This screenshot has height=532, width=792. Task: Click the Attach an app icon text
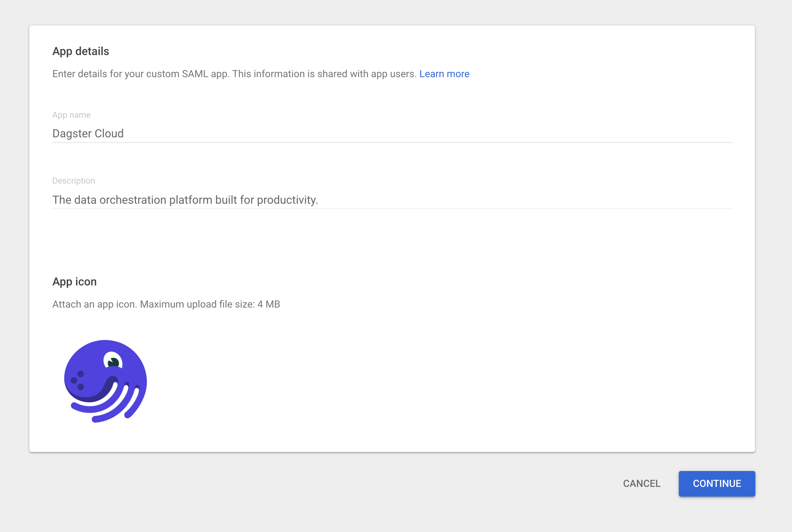pos(95,304)
